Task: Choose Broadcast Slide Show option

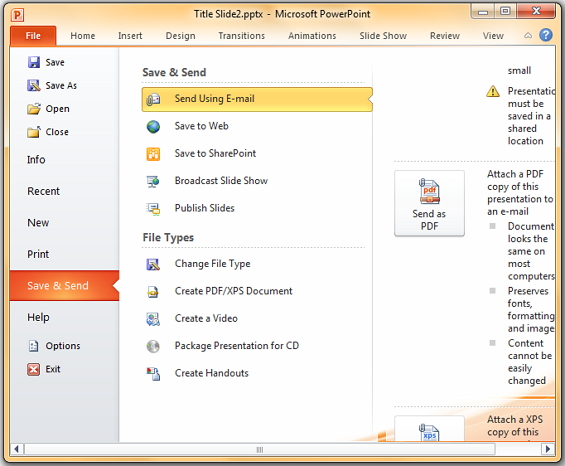Action: pyautogui.click(x=257, y=181)
